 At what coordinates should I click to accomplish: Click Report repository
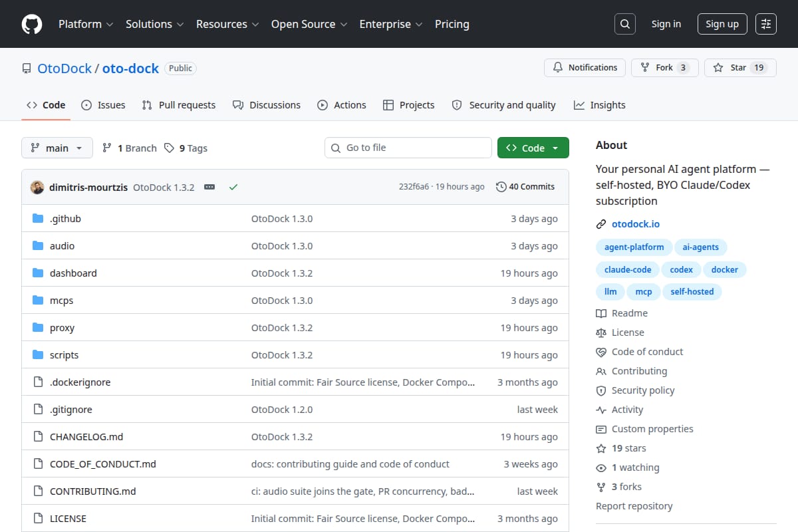click(x=634, y=506)
